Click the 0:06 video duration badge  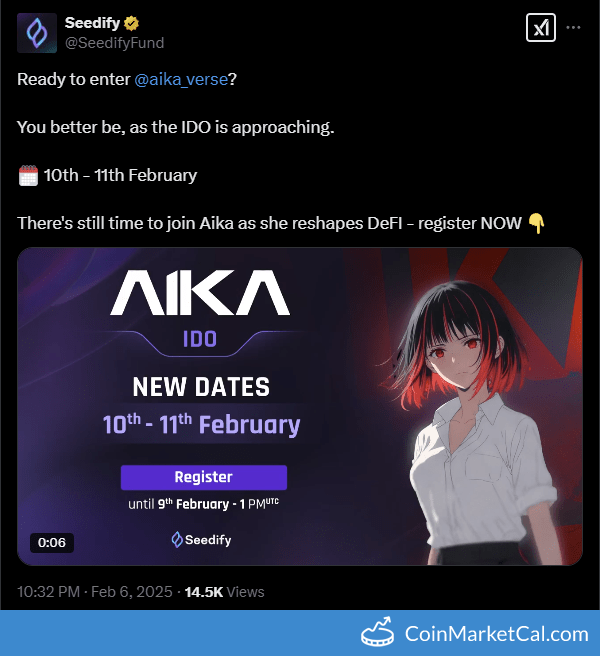52,543
